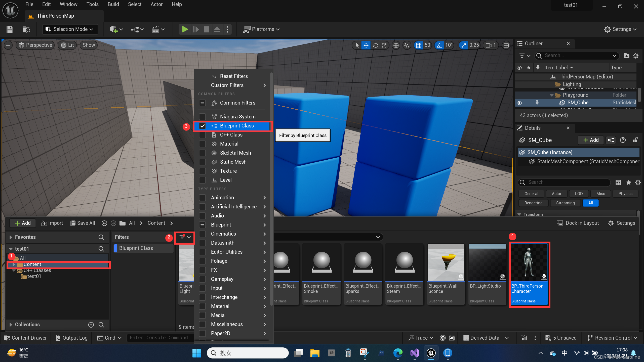Click the Save current level icon
This screenshot has height=362, width=644.
[x=10, y=29]
